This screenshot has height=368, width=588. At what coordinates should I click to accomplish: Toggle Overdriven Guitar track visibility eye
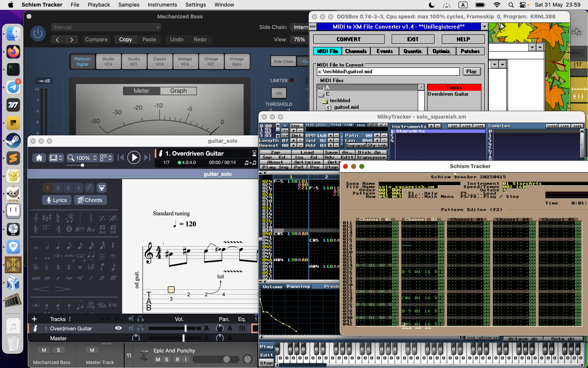click(118, 328)
